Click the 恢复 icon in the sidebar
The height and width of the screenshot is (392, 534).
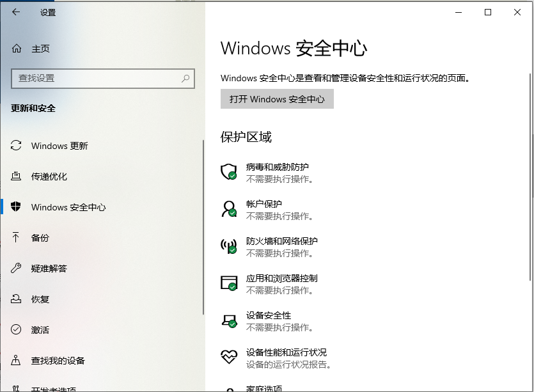click(16, 299)
